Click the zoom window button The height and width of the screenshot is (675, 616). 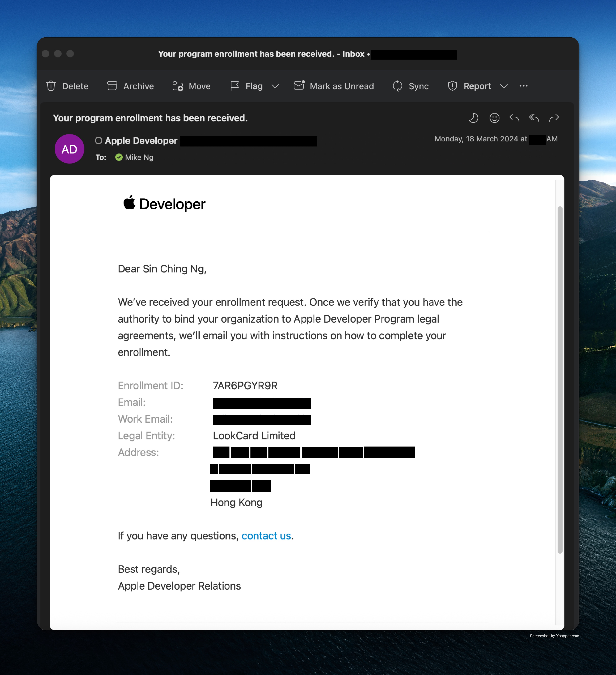[70, 54]
